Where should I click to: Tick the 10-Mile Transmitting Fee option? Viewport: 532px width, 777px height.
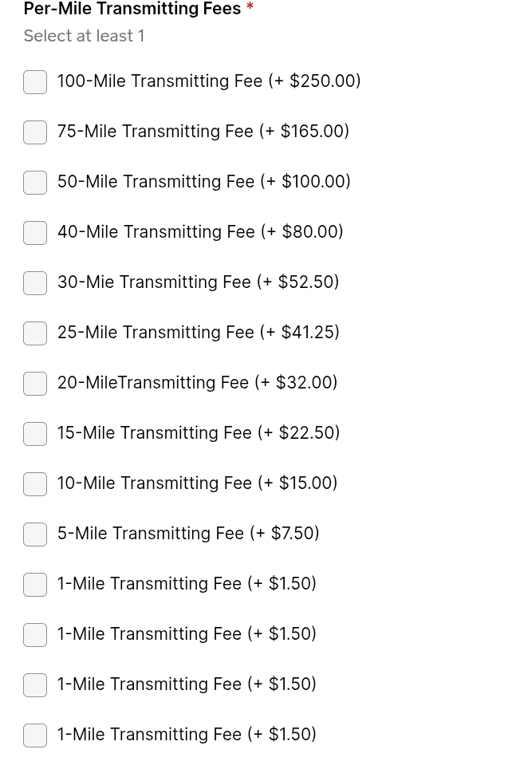click(x=35, y=484)
